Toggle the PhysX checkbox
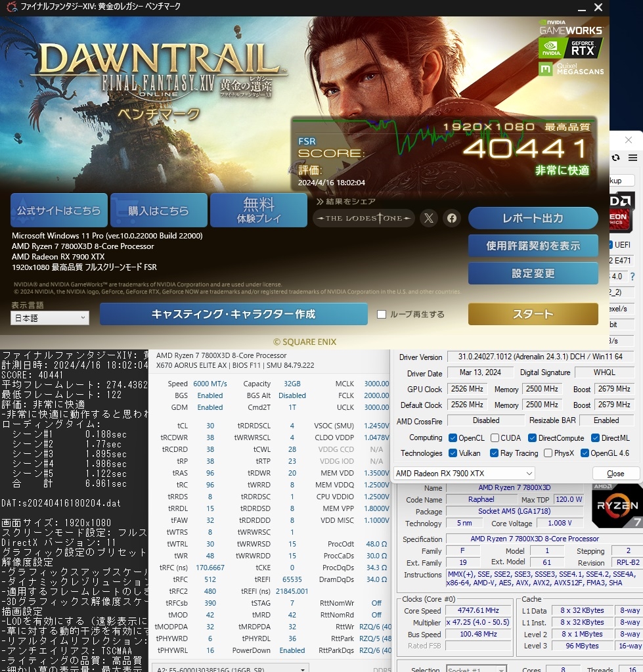643x672 pixels. tap(548, 453)
